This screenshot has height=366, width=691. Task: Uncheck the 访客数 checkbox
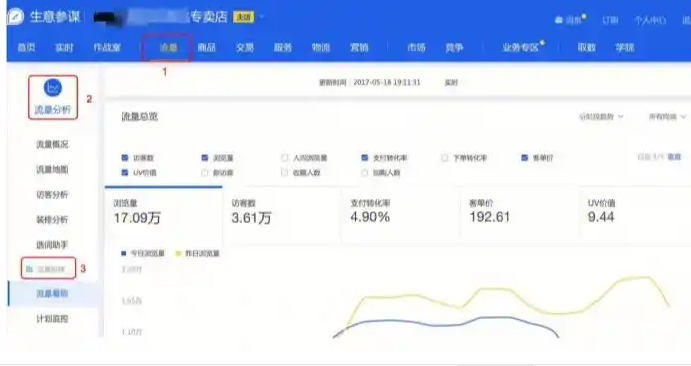click(125, 158)
